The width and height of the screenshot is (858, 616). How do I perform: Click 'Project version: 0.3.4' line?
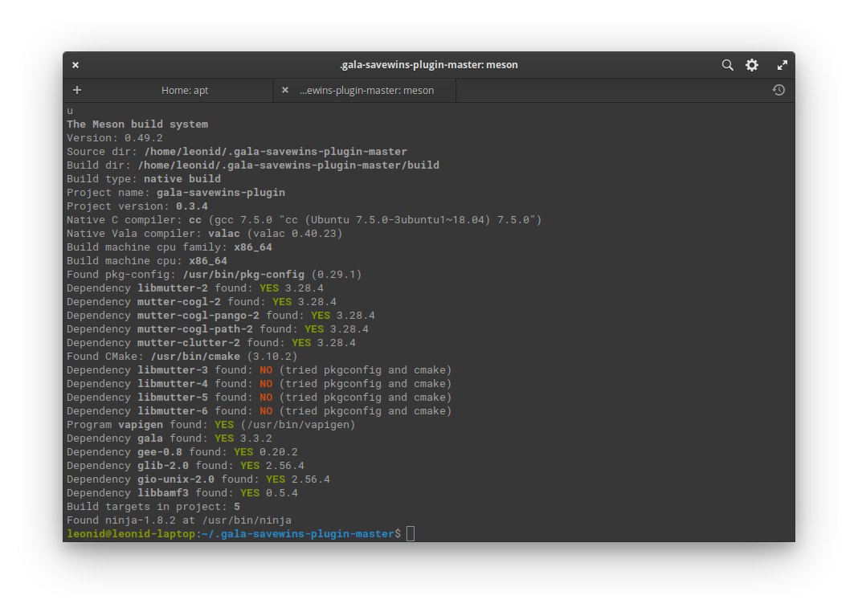tap(137, 206)
